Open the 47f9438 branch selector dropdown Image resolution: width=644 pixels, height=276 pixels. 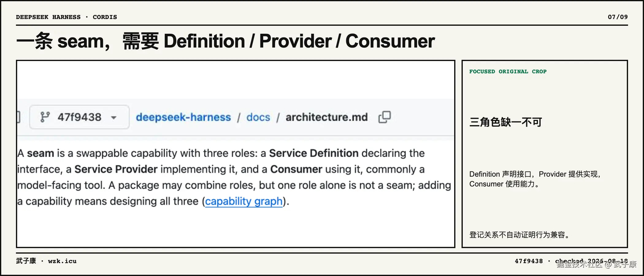coord(79,117)
